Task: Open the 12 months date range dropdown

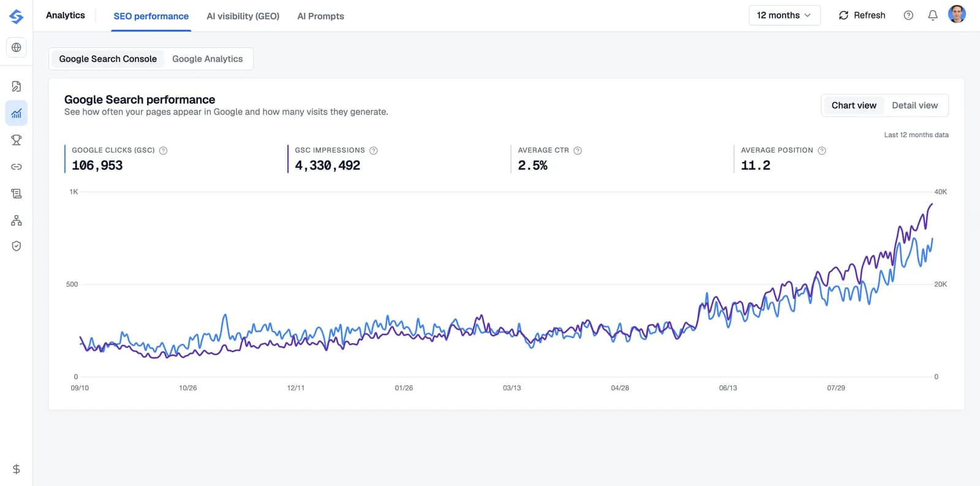Action: tap(785, 15)
